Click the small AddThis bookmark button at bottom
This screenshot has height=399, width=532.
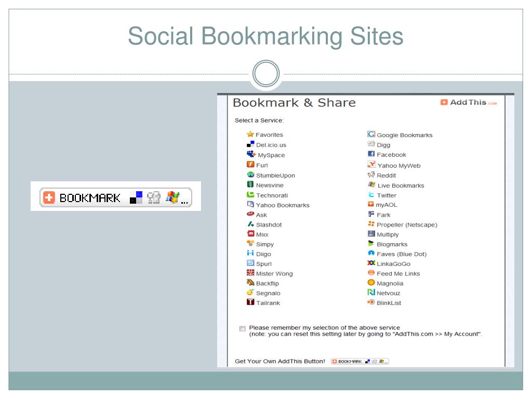360,362
